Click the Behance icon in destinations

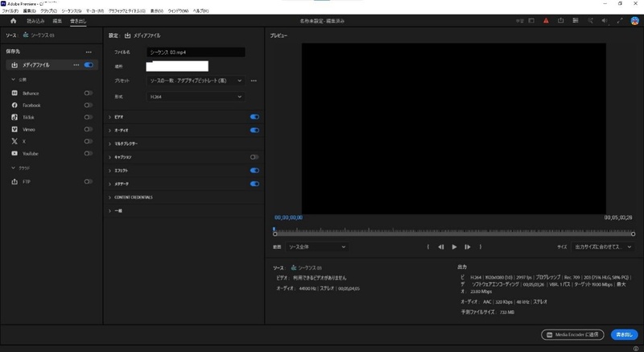tap(14, 93)
